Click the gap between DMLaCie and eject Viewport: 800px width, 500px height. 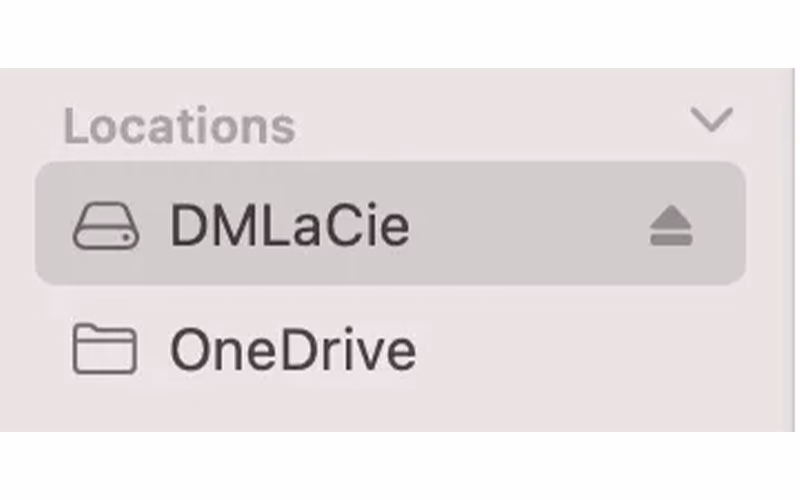[x=530, y=227]
